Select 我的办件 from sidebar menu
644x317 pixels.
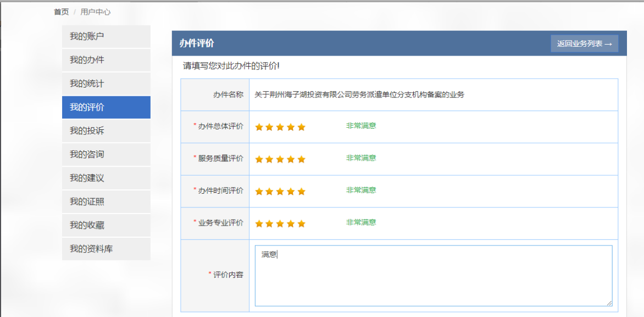[x=106, y=60]
